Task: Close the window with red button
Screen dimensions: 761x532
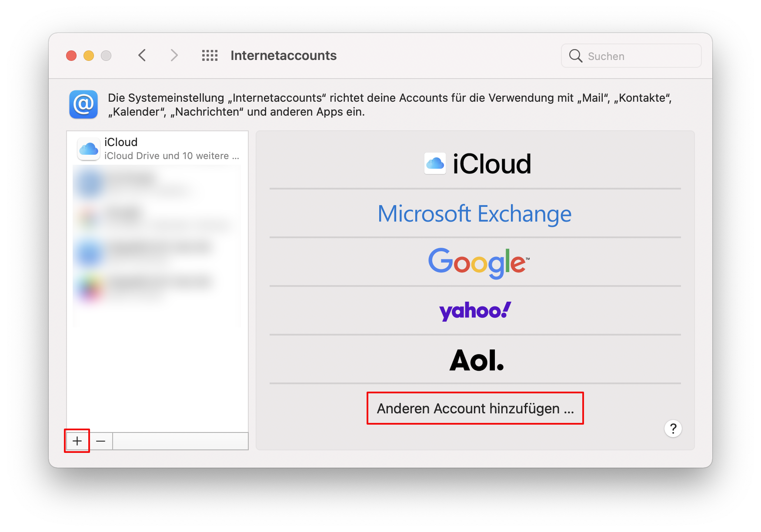Action: click(71, 56)
